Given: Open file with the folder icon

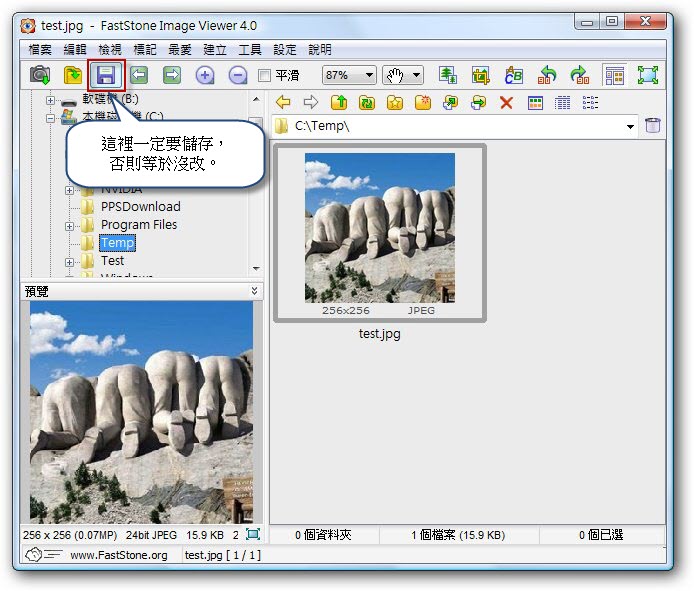Looking at the screenshot, I should point(73,75).
